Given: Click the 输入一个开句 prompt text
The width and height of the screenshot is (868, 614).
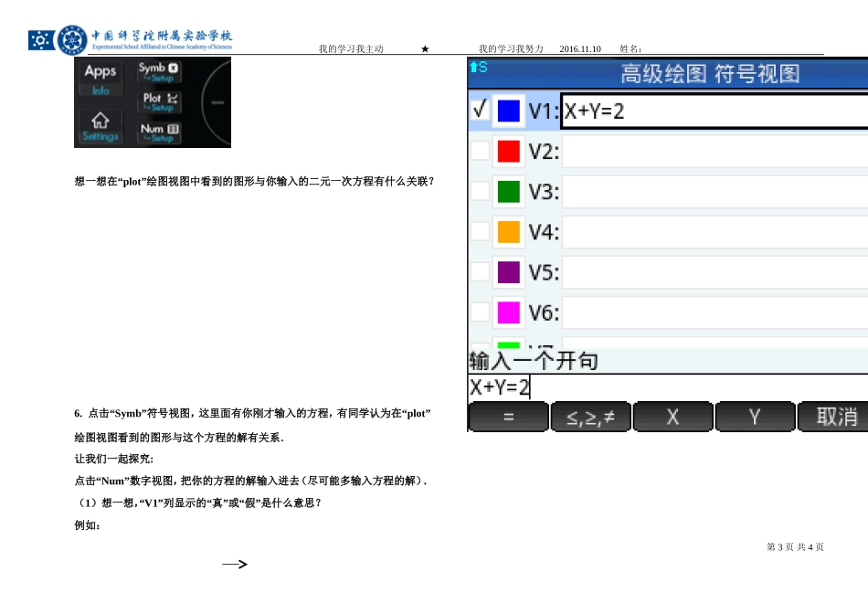Looking at the screenshot, I should point(534,361).
